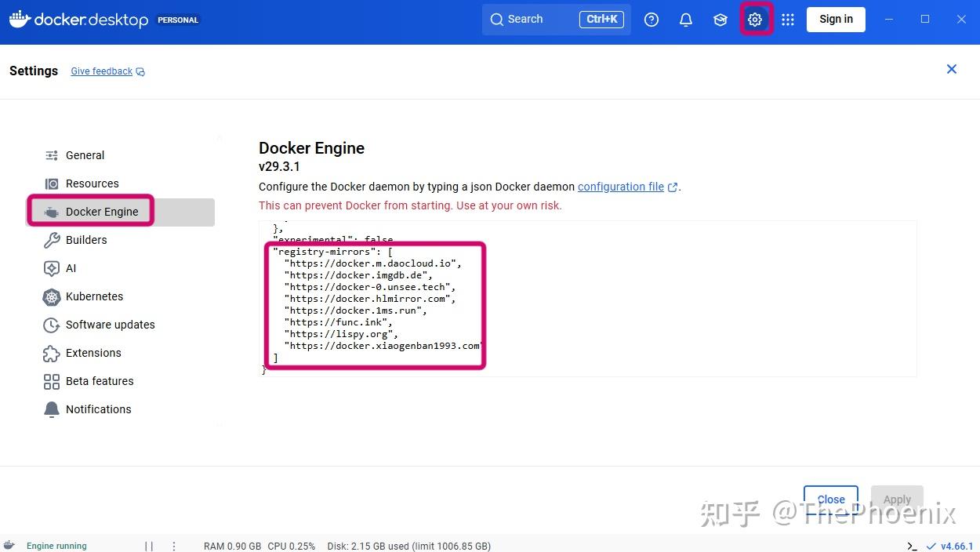Click the Close button at the bottom

click(831, 499)
